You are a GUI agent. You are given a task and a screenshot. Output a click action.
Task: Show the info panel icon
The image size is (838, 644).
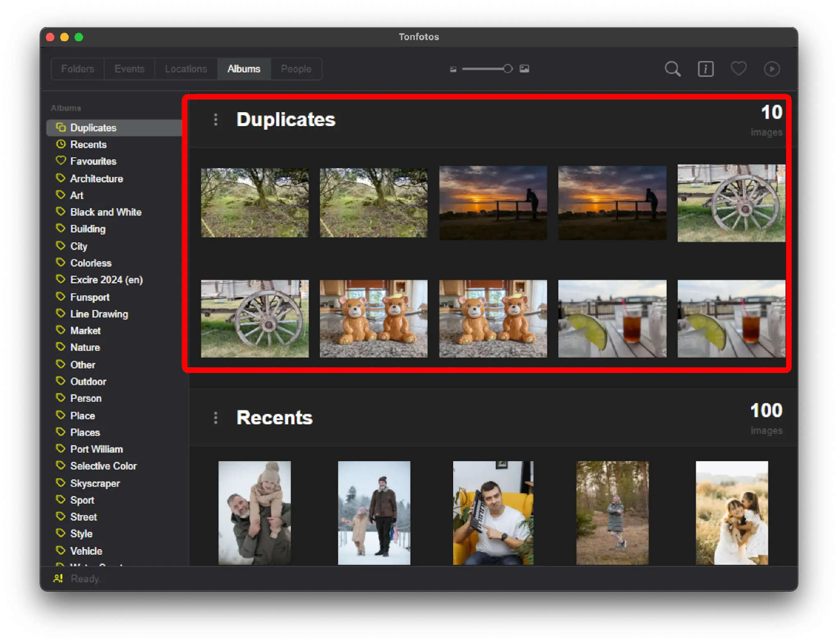705,69
